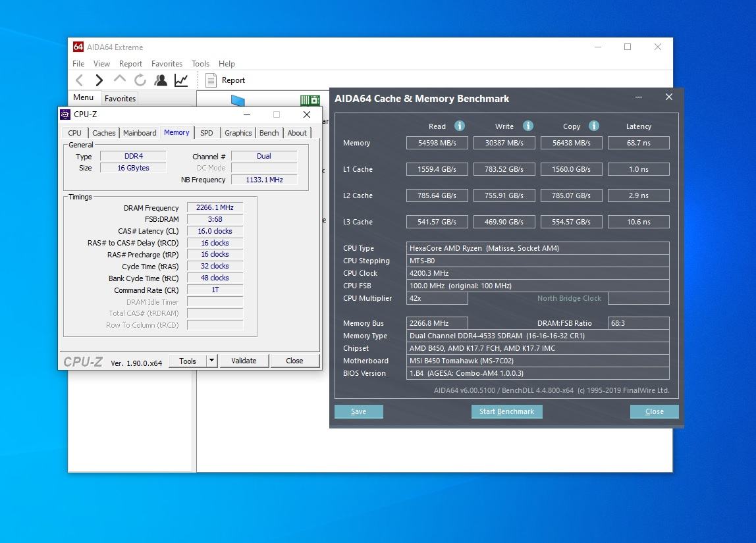Click the up-level arrow in AIDA64 toolbar
Image resolution: width=756 pixels, height=543 pixels.
pyautogui.click(x=119, y=80)
